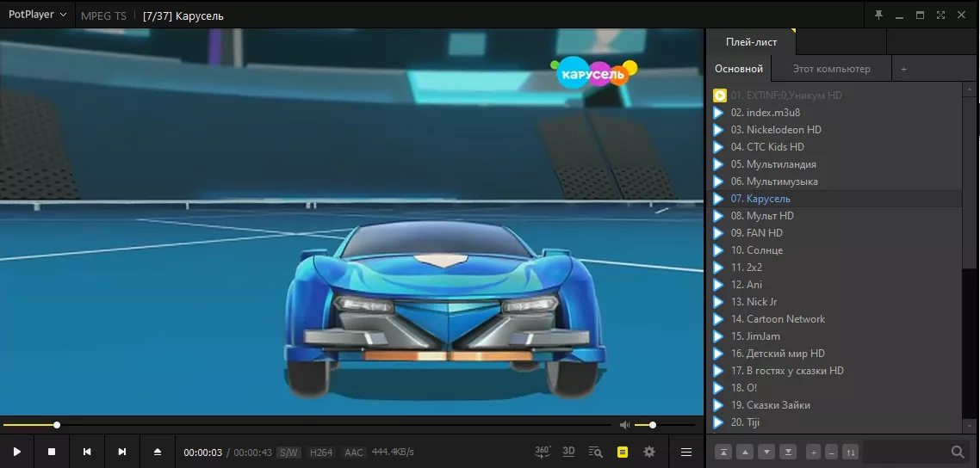
Task: Select playlist item 11. 2x2
Action: (x=834, y=267)
